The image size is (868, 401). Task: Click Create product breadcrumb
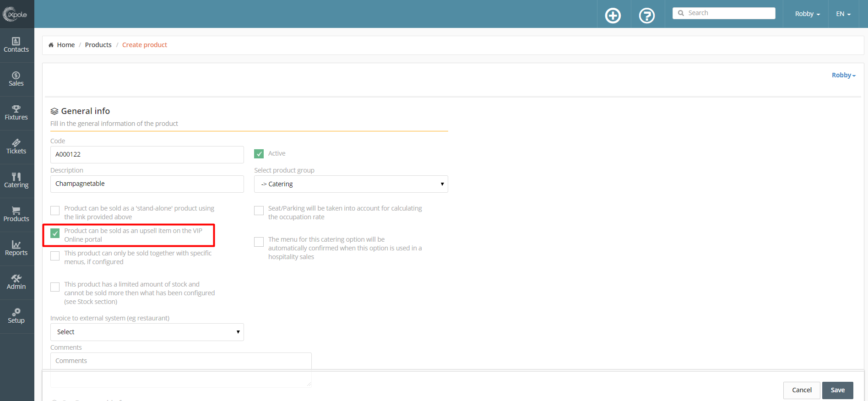click(x=145, y=45)
